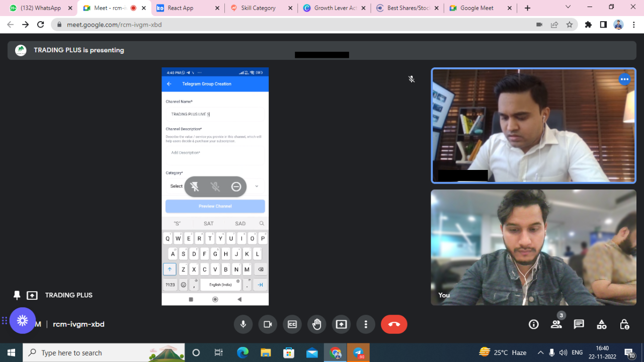The height and width of the screenshot is (362, 644).
Task: Open Chrome profile avatar
Action: coord(619,25)
